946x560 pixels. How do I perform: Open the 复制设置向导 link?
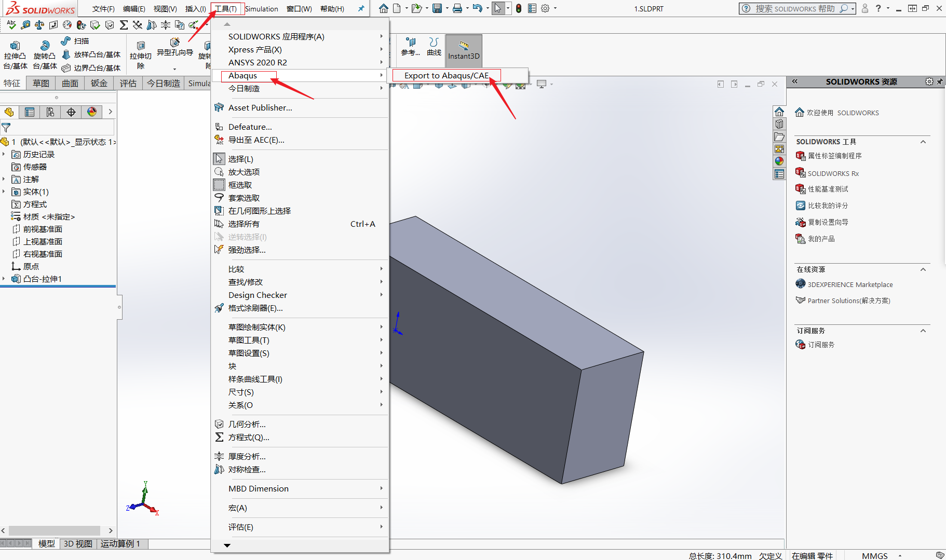click(x=828, y=222)
